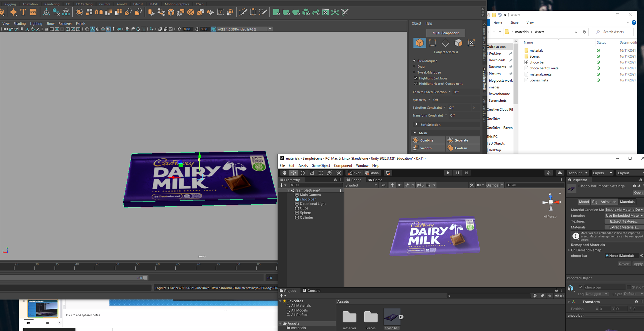Click Extract Textures button in Inspector
The image size is (644, 331).
624,221
